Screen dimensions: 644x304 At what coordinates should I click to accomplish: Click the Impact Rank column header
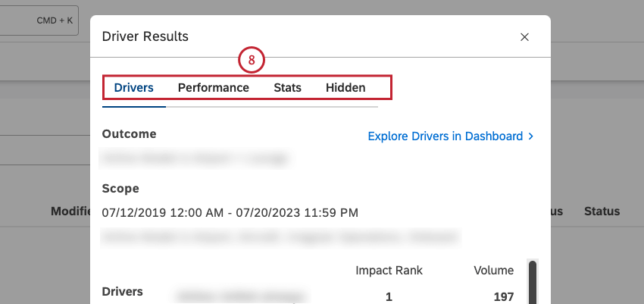click(x=389, y=271)
